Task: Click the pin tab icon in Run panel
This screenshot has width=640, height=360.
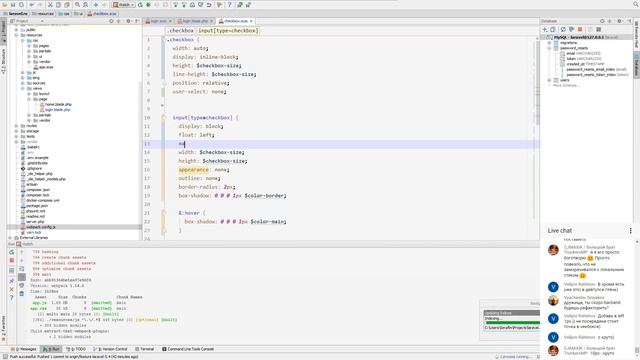Action: coord(11,281)
